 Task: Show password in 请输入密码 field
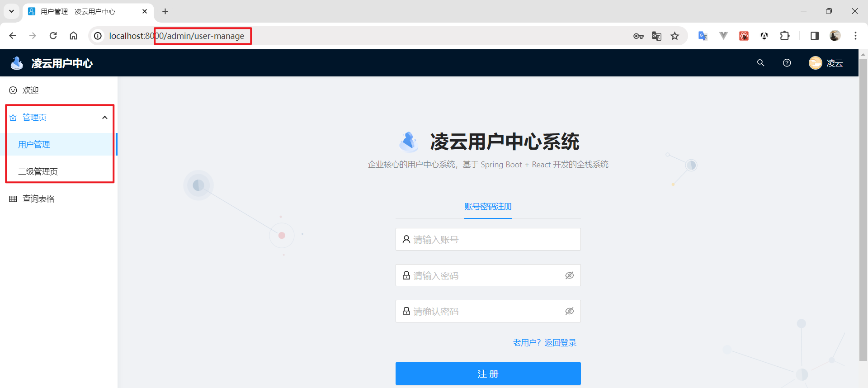coord(569,275)
